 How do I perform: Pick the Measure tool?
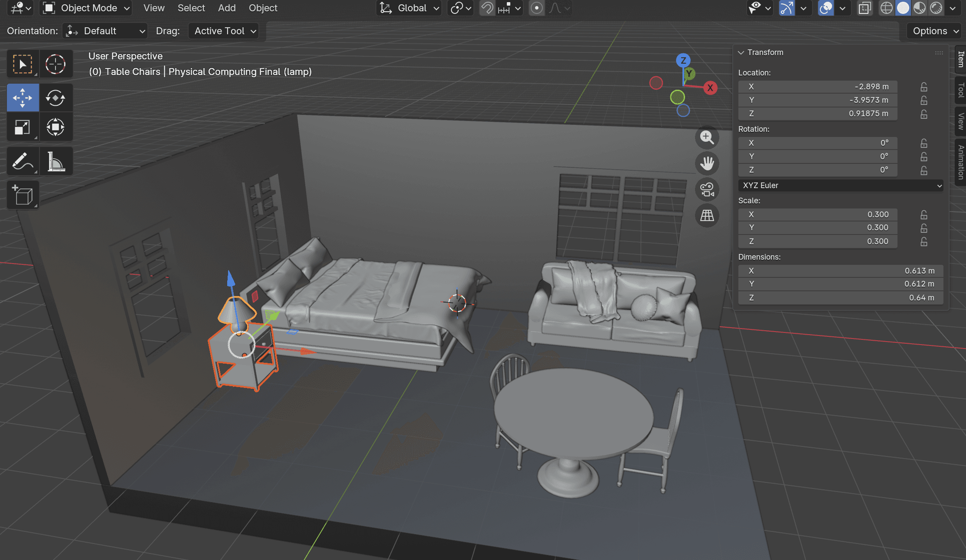pos(55,161)
